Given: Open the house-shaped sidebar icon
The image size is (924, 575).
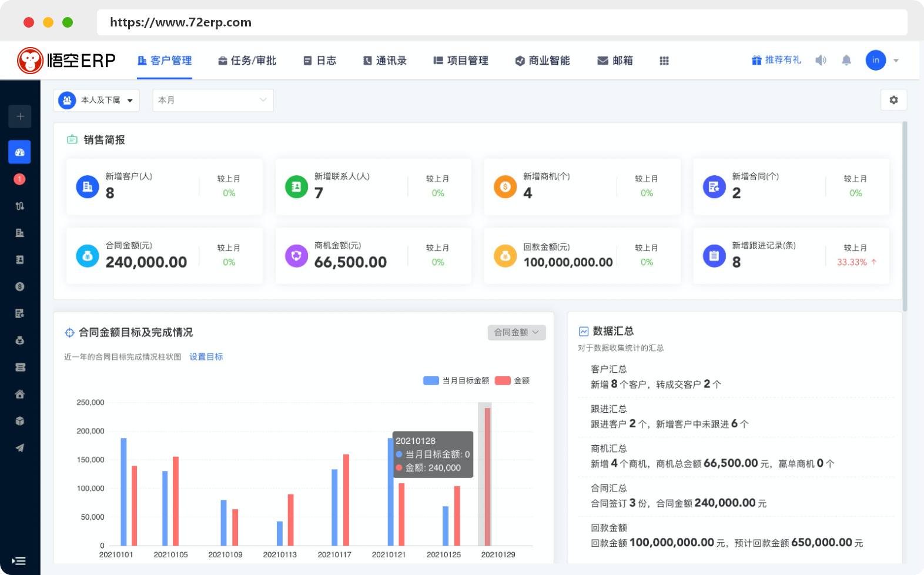Looking at the screenshot, I should click(19, 395).
